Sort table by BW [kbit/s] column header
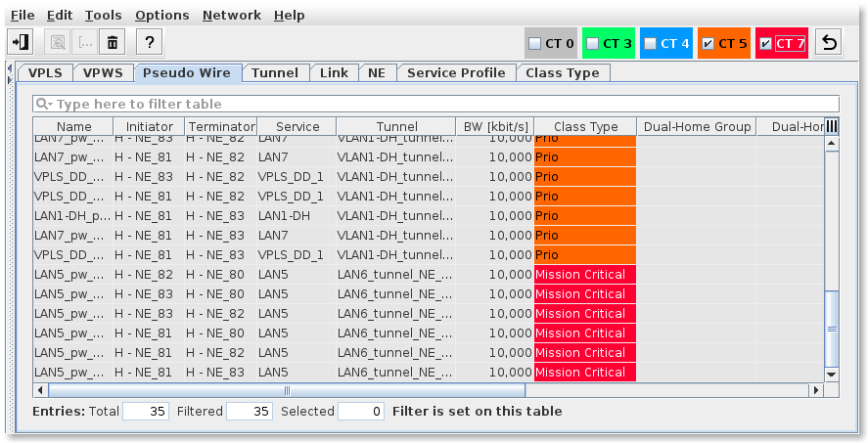Viewport: 868px width, 443px height. coord(493,126)
